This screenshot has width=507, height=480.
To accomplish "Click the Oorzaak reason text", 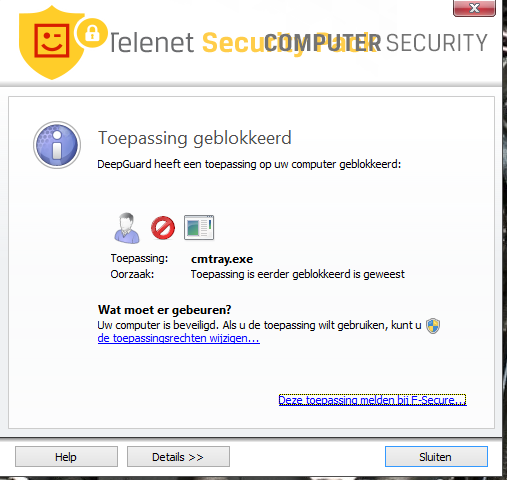I will point(298,274).
